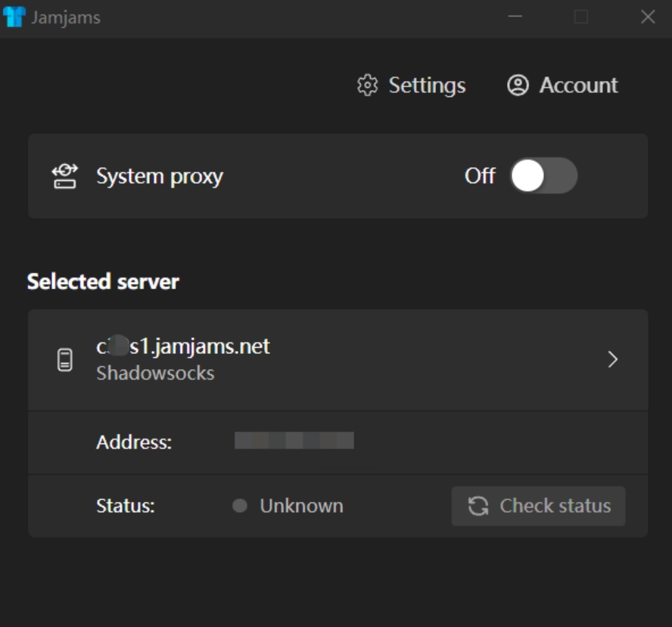Image resolution: width=672 pixels, height=627 pixels.
Task: Select the jamjams.net server name
Action: (x=183, y=346)
